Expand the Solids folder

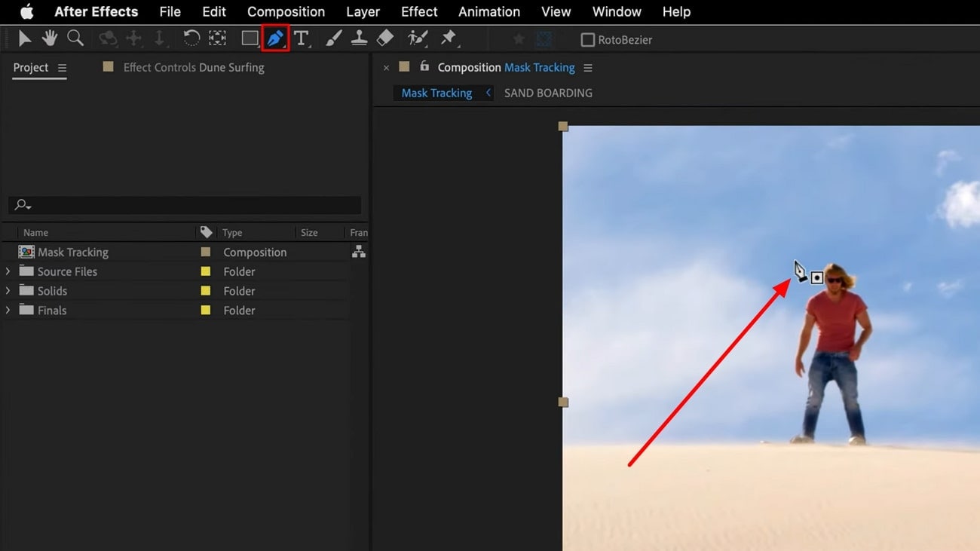click(8, 291)
